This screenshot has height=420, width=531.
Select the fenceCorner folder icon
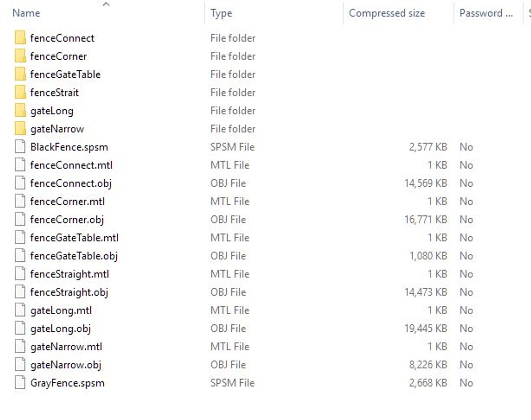point(20,56)
